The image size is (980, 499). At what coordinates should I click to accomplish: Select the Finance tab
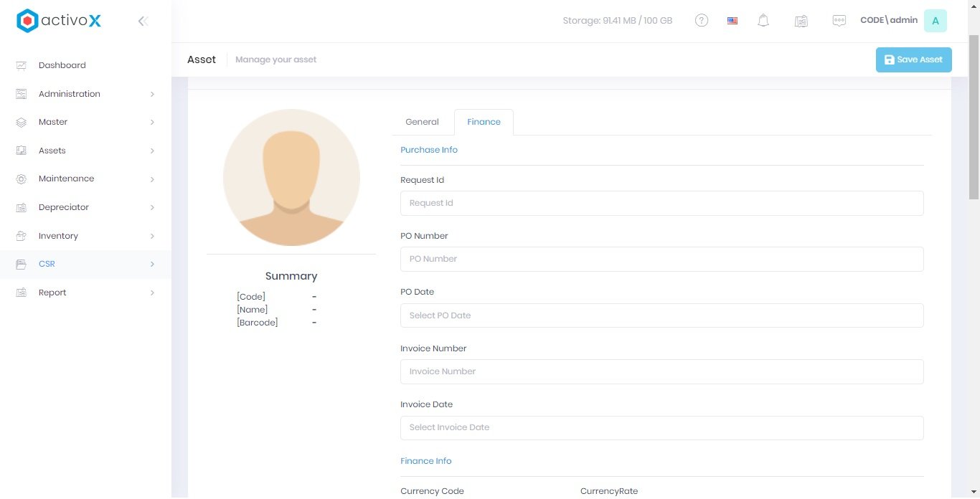coord(484,122)
